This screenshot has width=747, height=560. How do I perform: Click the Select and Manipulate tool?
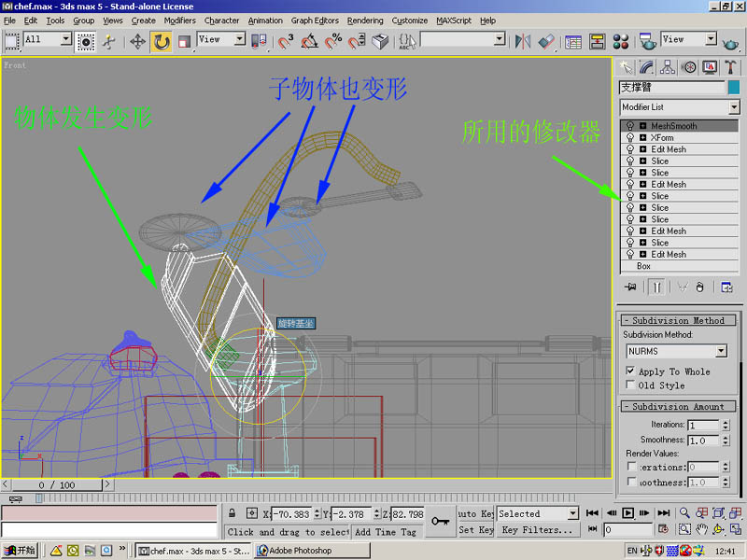pos(109,42)
